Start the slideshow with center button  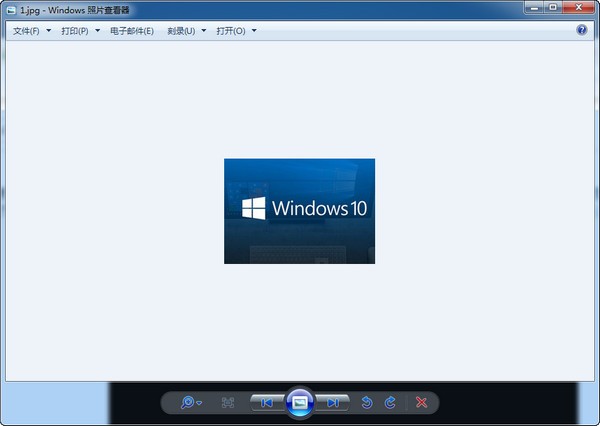point(300,402)
